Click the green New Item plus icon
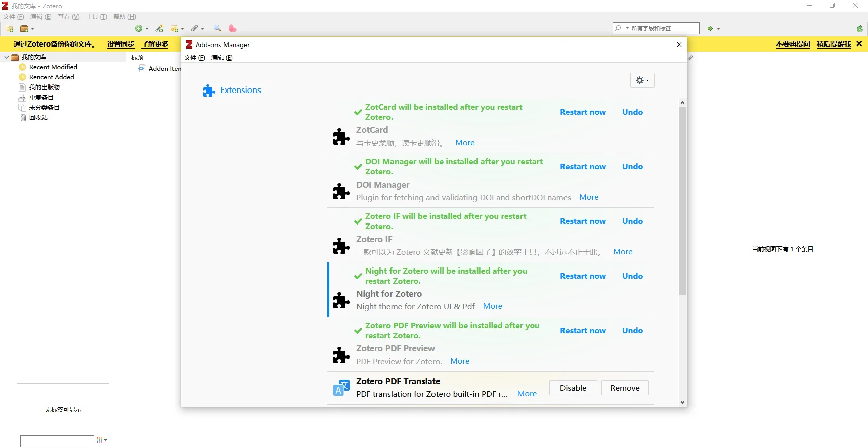The image size is (868, 448). tap(139, 29)
